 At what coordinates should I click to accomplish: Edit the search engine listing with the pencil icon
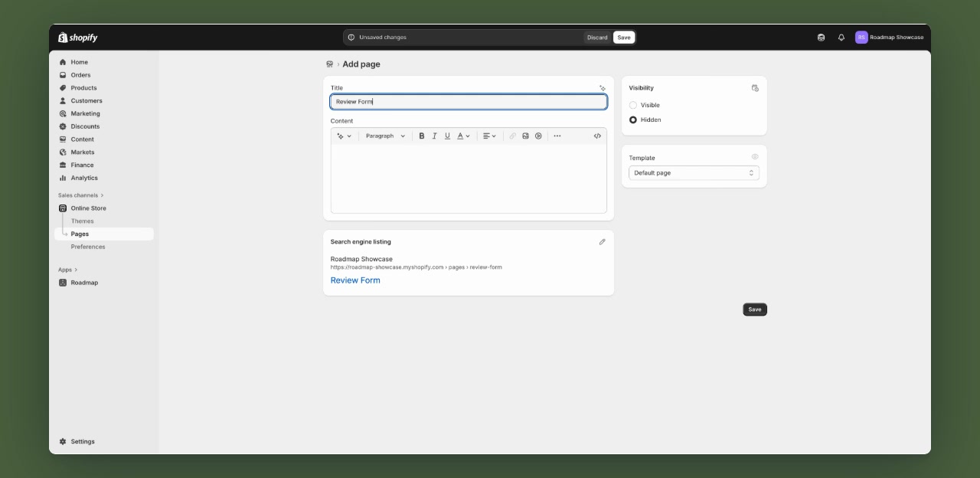603,241
